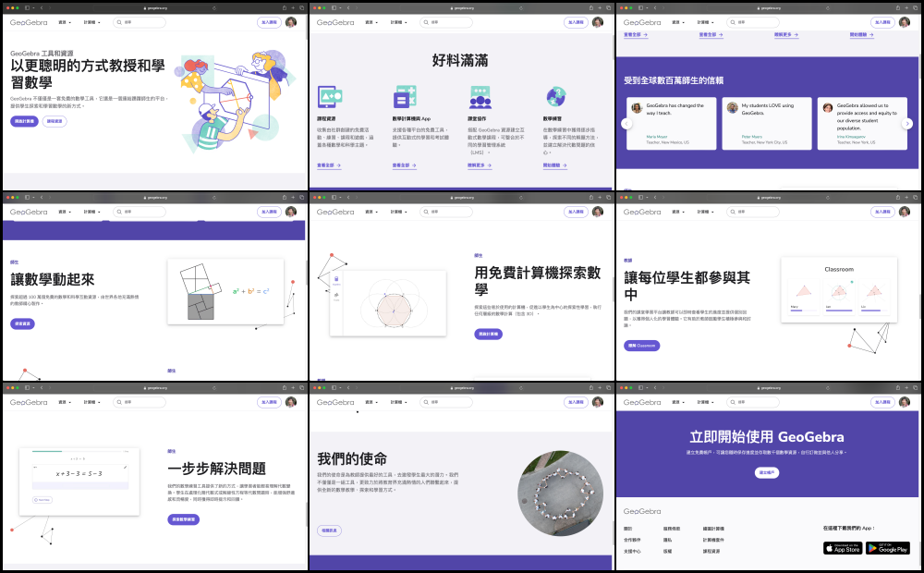Image resolution: width=924 pixels, height=573 pixels.
Task: Open the 支援中心 footer link
Action: [632, 551]
